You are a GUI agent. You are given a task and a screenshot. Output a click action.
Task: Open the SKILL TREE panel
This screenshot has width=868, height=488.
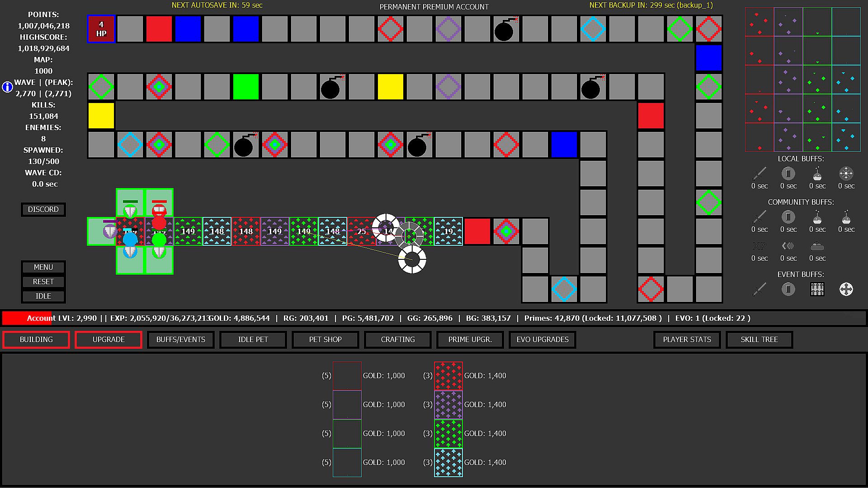point(759,339)
